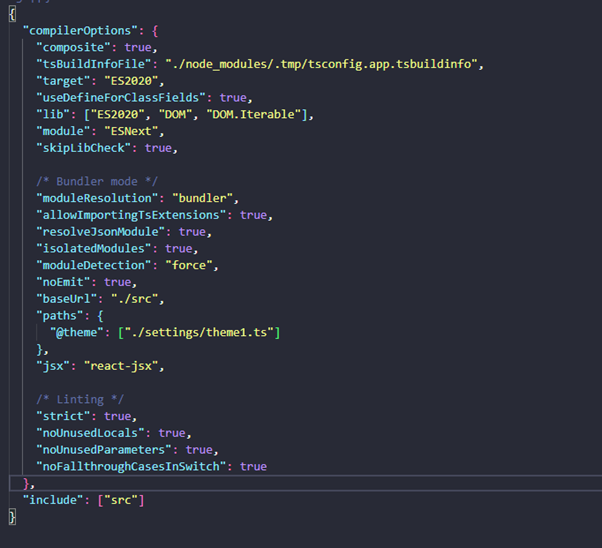Click the "./src" string value
Viewport: 602px width, 548px height.
pyautogui.click(x=135, y=299)
